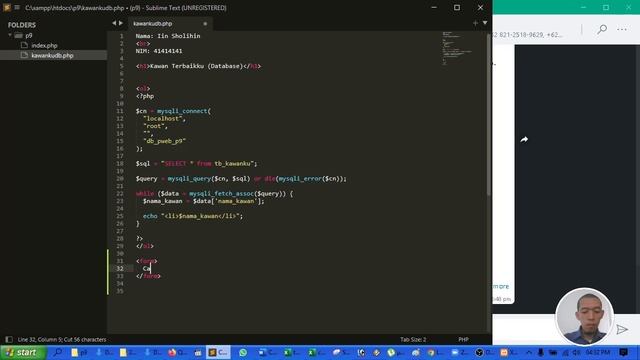This screenshot has width=640, height=360.
Task: Go to next tab with right arrow
Action: 121,23
